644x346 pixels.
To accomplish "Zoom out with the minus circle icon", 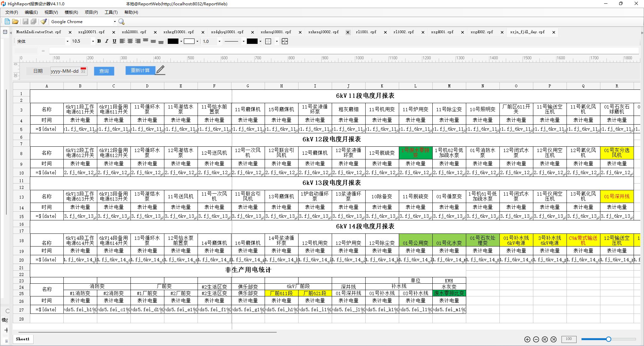I will click(536, 339).
